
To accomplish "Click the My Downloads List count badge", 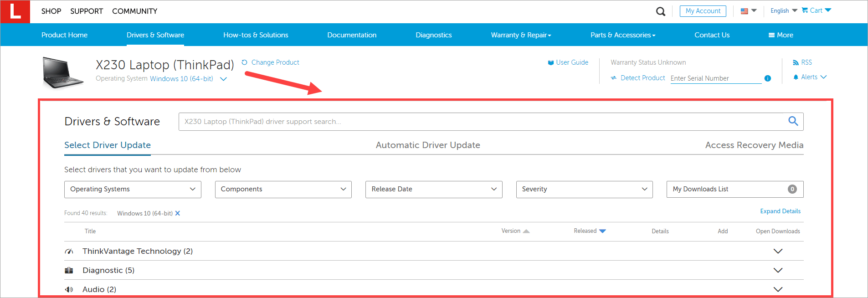I will tap(792, 189).
